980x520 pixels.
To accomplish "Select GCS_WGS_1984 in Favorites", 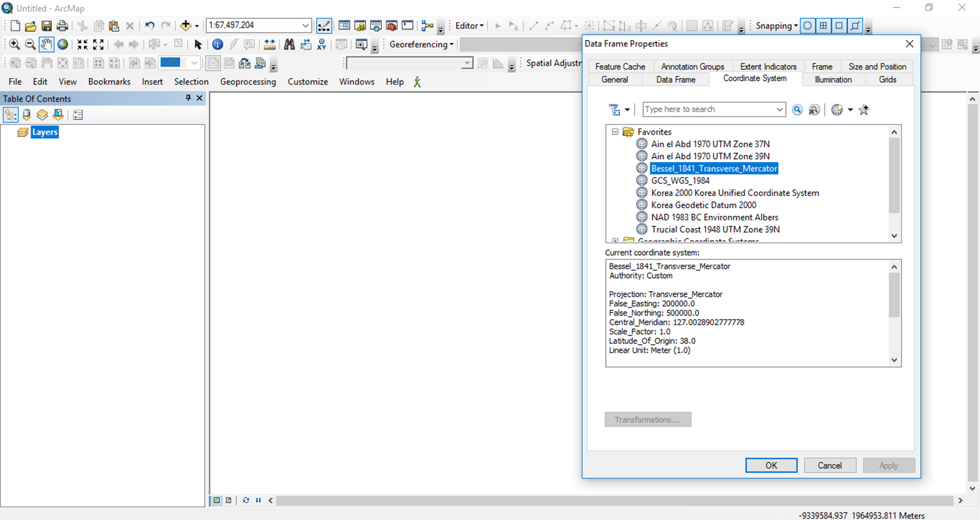I will point(680,181).
